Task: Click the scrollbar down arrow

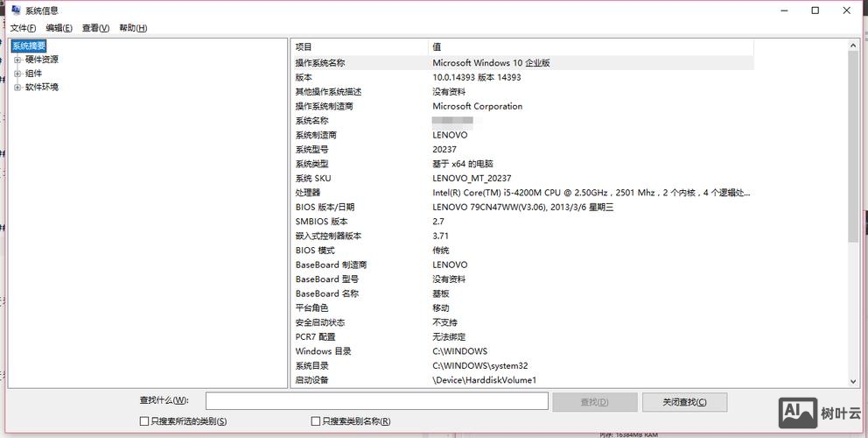Action: click(853, 381)
